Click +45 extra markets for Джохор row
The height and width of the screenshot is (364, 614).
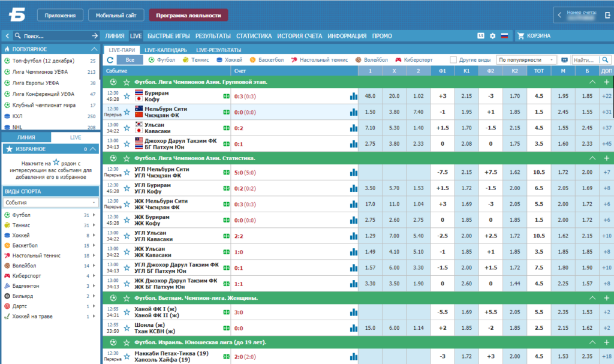click(607, 144)
